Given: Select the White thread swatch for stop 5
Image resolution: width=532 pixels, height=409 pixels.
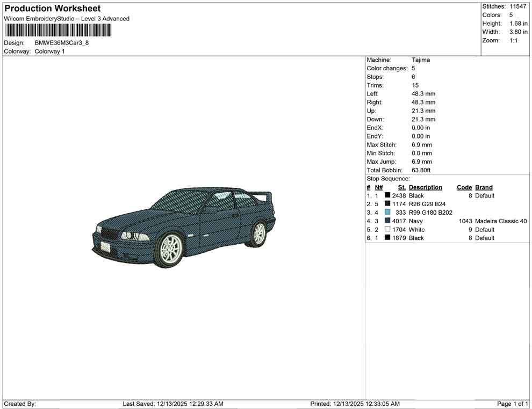Looking at the screenshot, I should (x=387, y=229).
